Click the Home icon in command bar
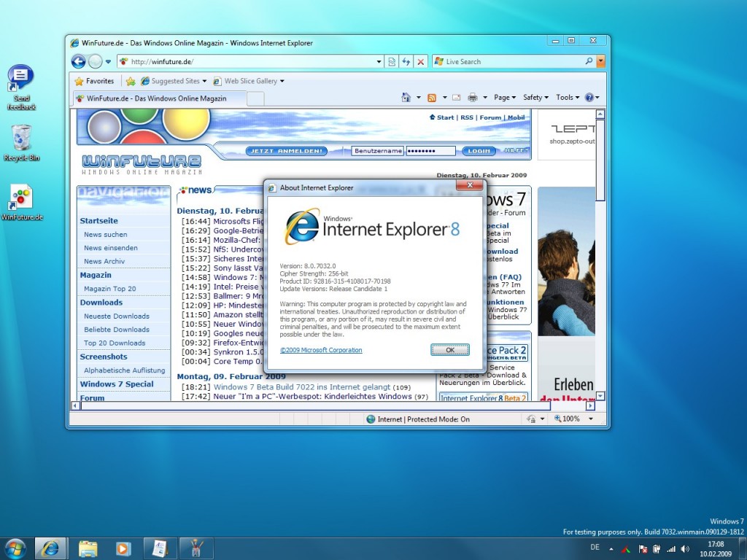This screenshot has width=747, height=560. (x=406, y=98)
